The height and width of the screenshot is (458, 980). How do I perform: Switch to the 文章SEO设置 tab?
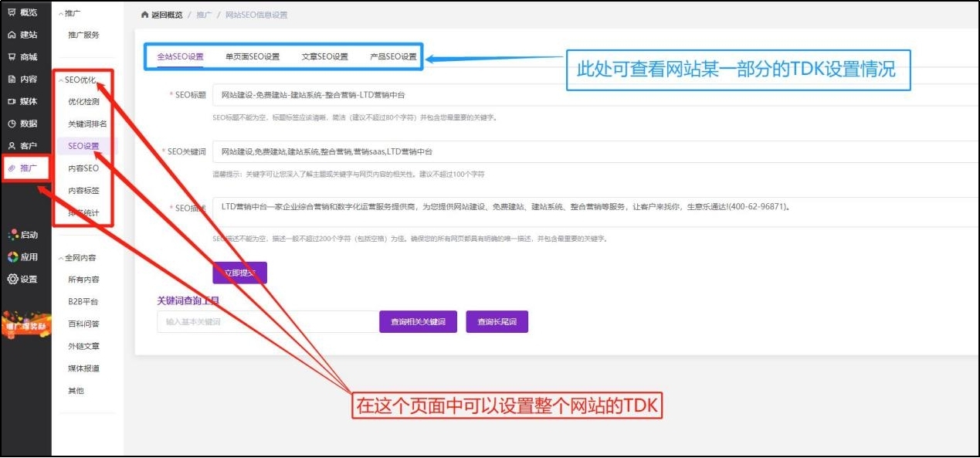324,56
